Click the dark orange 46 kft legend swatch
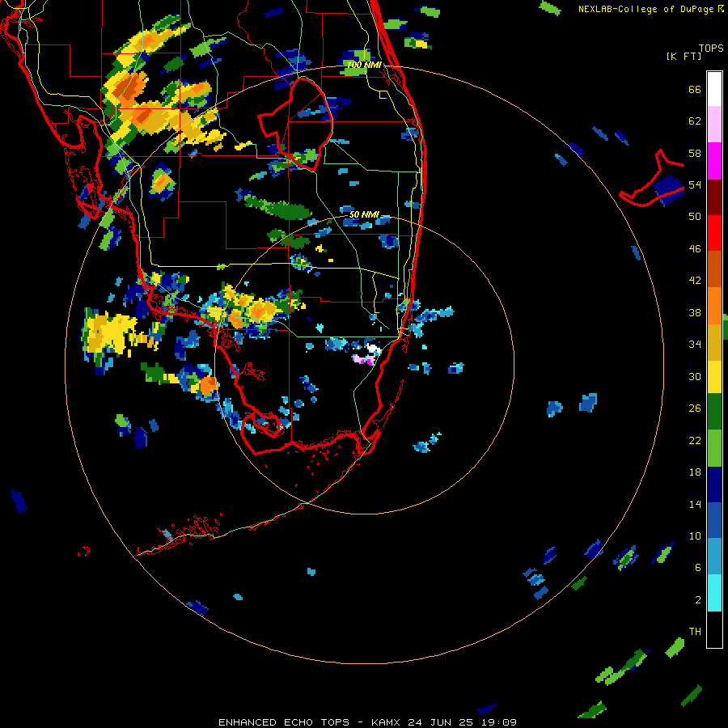Image resolution: width=728 pixels, height=728 pixels. tap(714, 269)
